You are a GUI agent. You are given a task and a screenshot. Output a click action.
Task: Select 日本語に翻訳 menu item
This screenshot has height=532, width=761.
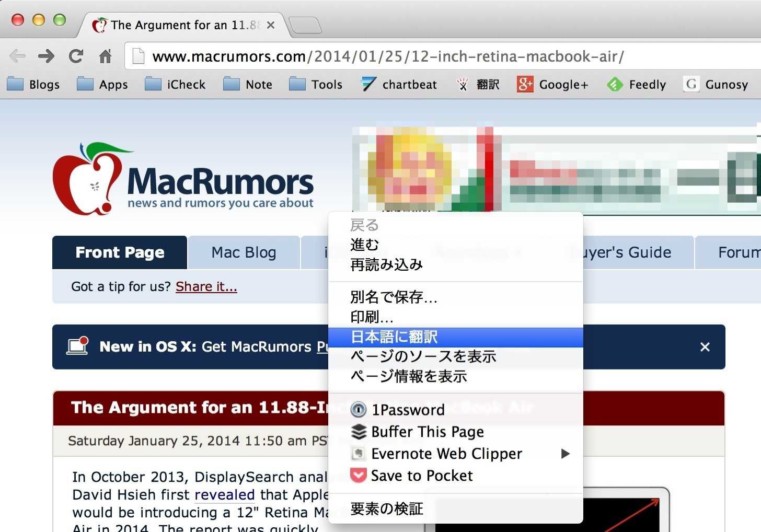pos(455,337)
